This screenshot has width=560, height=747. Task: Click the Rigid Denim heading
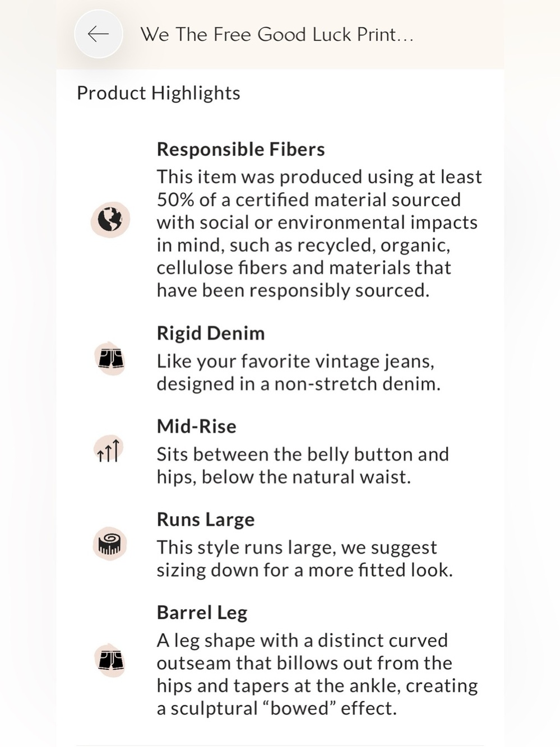pos(211,333)
